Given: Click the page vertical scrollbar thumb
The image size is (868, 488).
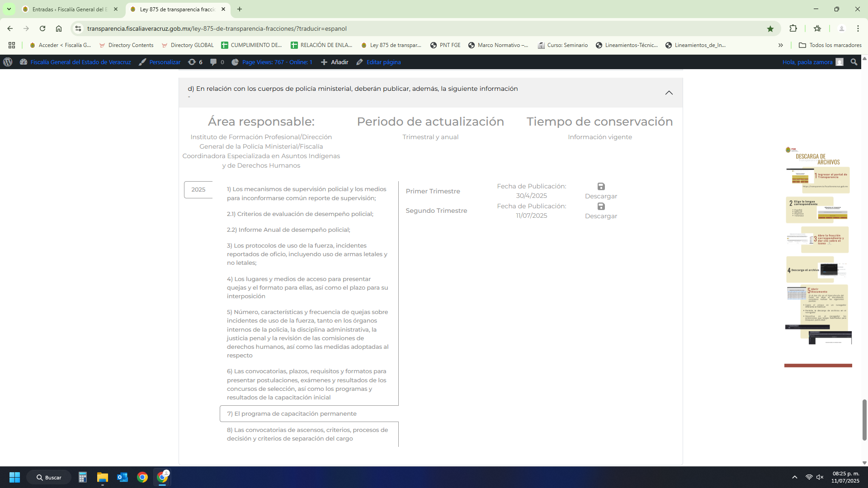Looking at the screenshot, I should pyautogui.click(x=864, y=419).
